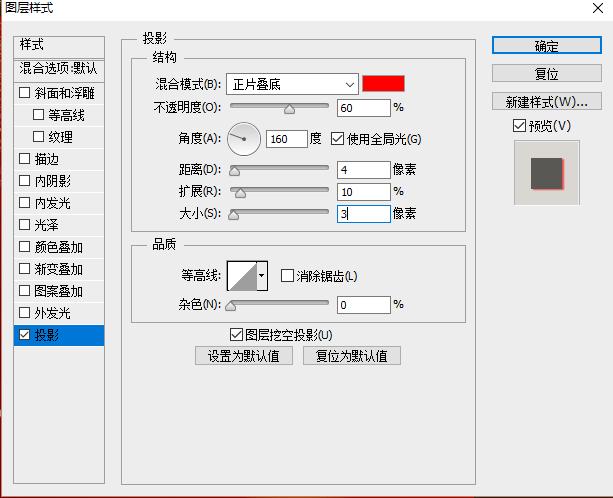Click 复位为默认值 button
Image resolution: width=613 pixels, height=498 pixels.
[352, 356]
